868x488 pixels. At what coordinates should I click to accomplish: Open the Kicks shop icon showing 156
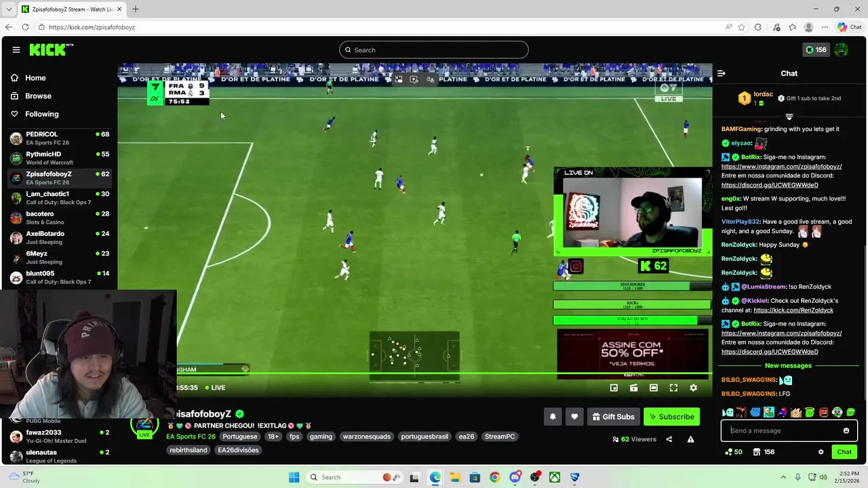764,452
